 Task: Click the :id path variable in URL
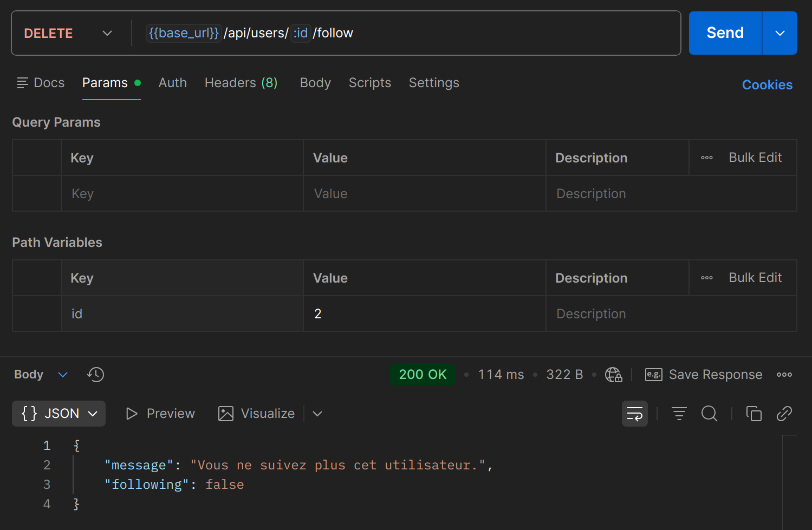[x=301, y=33]
